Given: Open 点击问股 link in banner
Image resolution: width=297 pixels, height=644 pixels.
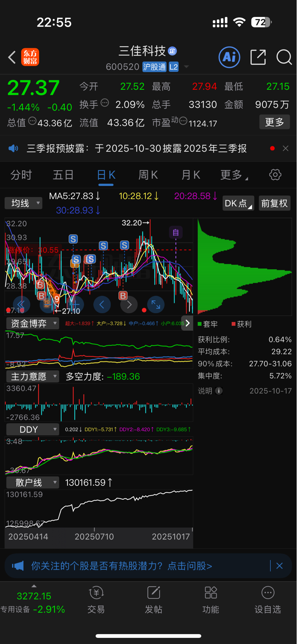Looking at the screenshot, I should point(190,566).
